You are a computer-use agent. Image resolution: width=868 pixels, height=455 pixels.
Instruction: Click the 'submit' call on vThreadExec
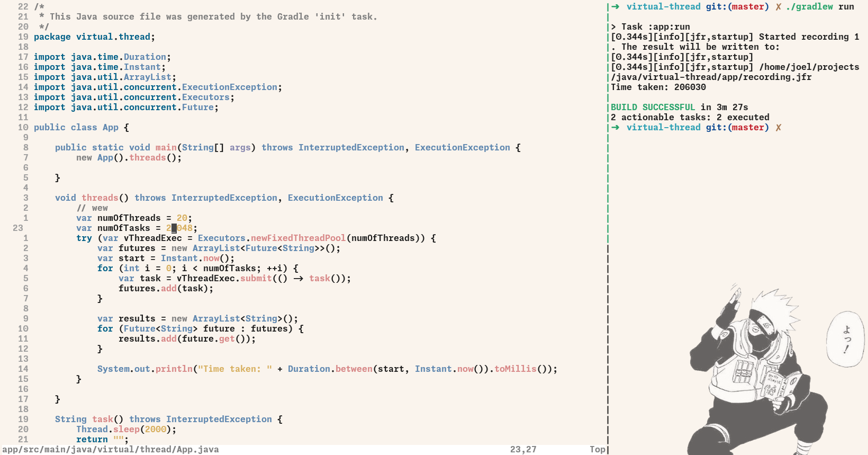click(256, 278)
